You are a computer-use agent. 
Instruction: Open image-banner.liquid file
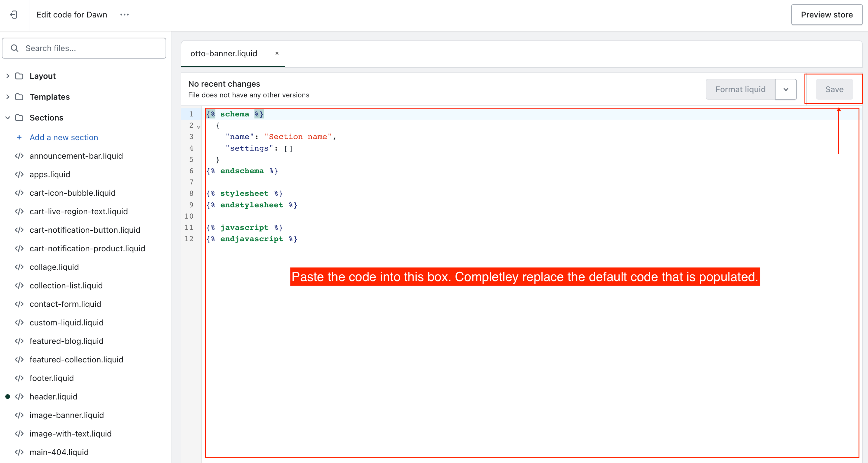click(66, 415)
